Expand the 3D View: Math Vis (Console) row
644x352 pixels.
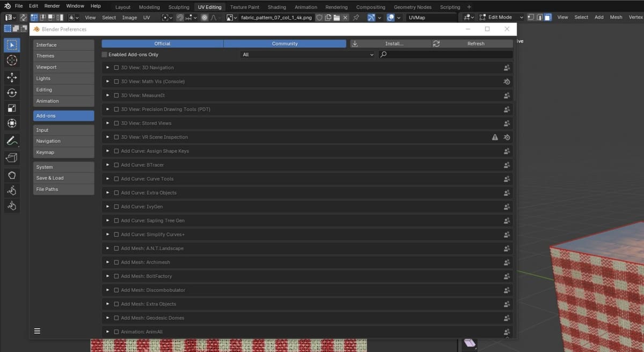pyautogui.click(x=108, y=82)
